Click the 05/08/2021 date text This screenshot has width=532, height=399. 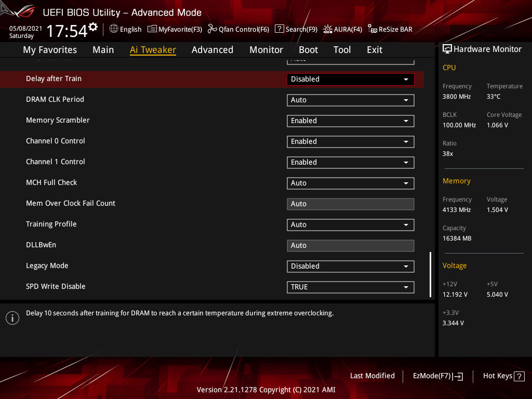(x=25, y=29)
